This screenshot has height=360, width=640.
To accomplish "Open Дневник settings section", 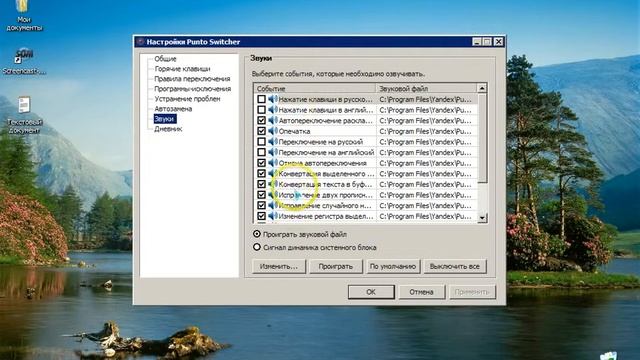I will (168, 129).
